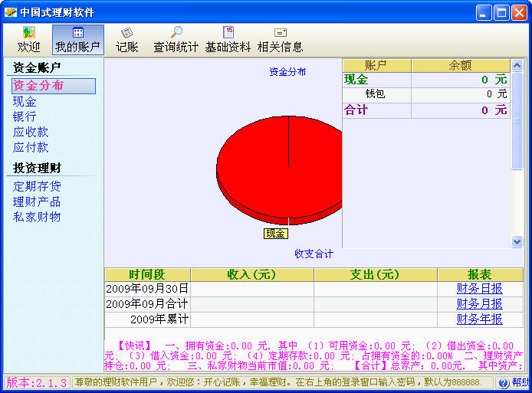532x393 pixels.
Task: Open 定期存贷 under 投资理财
Action: 37,186
